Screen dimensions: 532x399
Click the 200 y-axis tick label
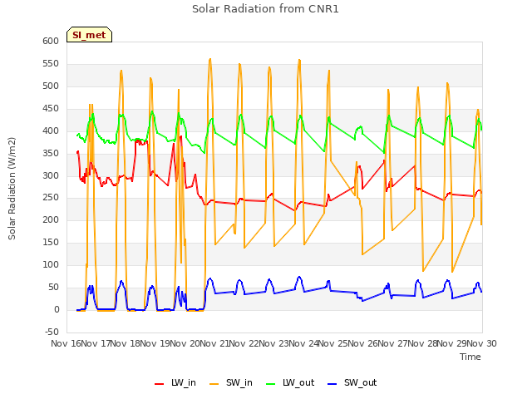51,219
